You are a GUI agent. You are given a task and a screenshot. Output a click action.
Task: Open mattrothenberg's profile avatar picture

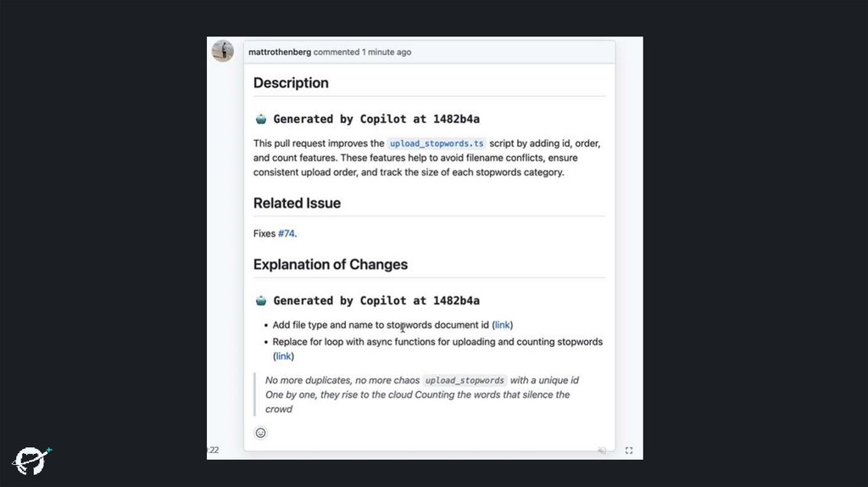click(223, 51)
